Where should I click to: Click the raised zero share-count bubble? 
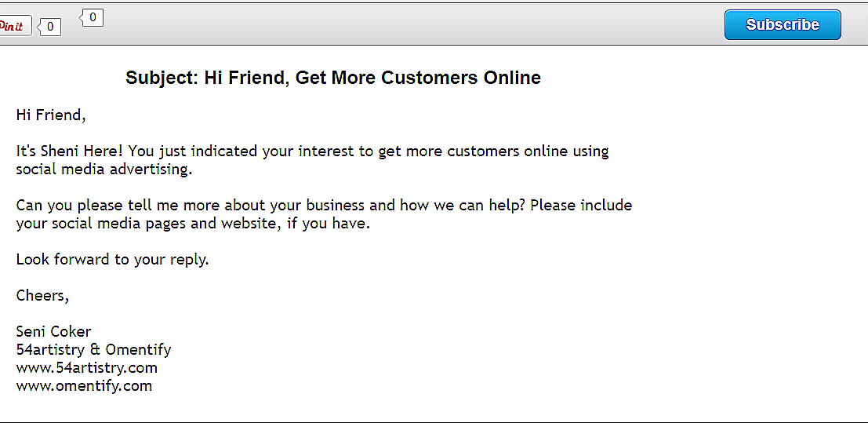tap(92, 18)
